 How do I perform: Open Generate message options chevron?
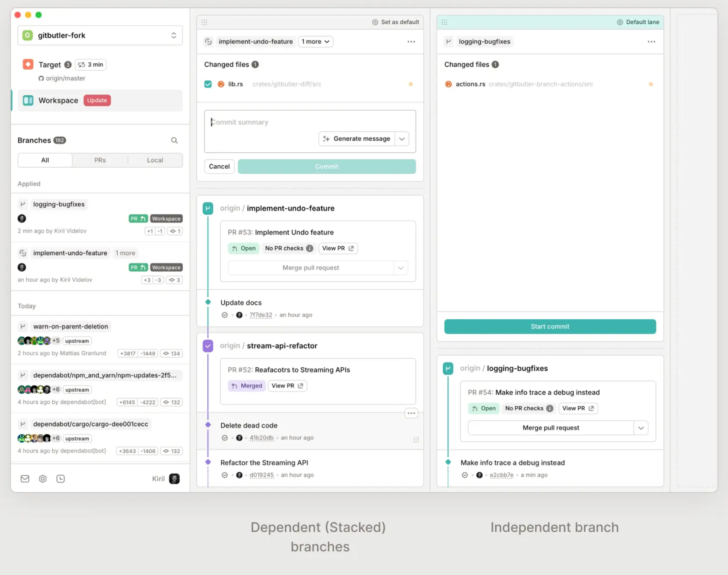pyautogui.click(x=402, y=139)
